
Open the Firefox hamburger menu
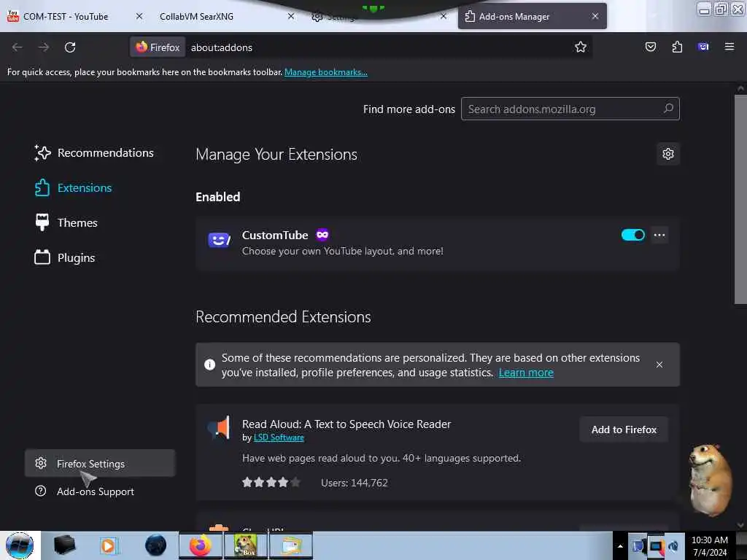coord(729,47)
